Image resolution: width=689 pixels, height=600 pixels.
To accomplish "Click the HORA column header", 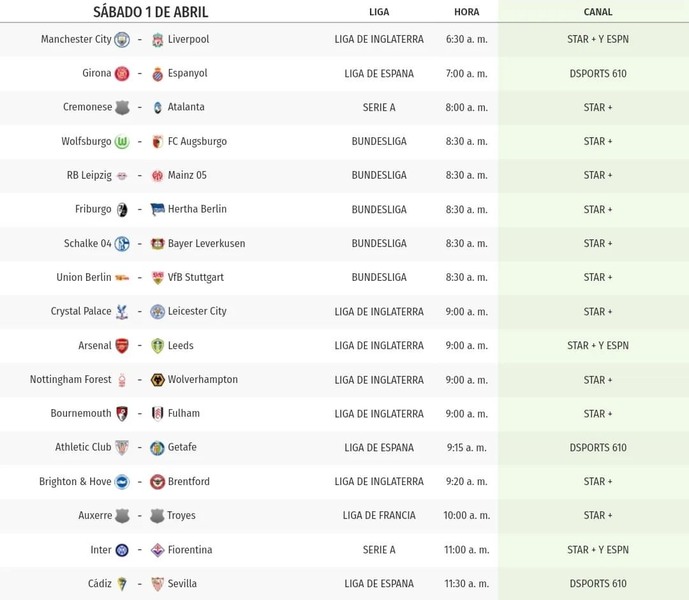I will tap(467, 12).
